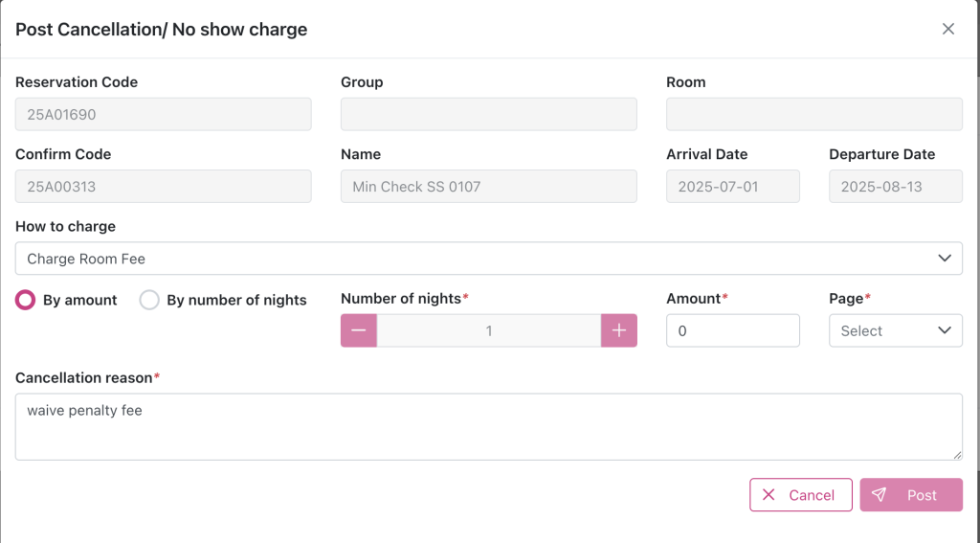Image resolution: width=980 pixels, height=543 pixels.
Task: Click the empty Room field
Action: [x=813, y=114]
